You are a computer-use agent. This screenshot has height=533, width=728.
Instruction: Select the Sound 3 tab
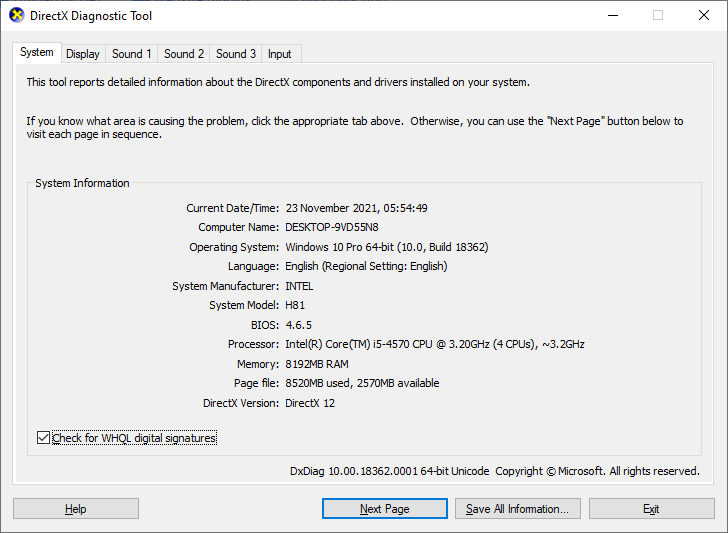click(236, 54)
